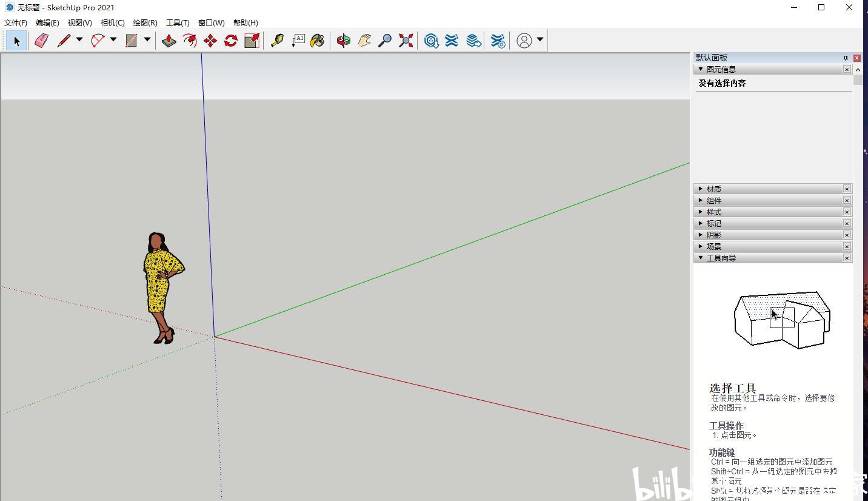
Task: Close the 样式 panel section
Action: pos(847,212)
